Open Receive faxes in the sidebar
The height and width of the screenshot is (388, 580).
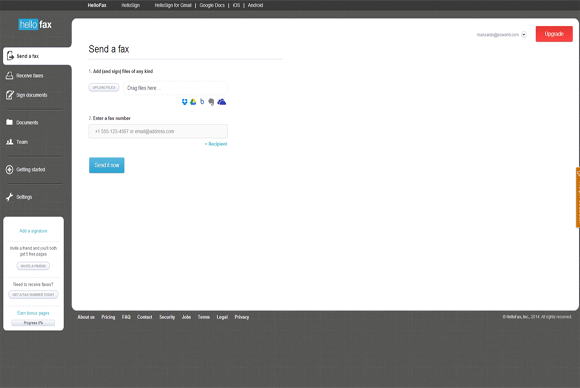(30, 75)
